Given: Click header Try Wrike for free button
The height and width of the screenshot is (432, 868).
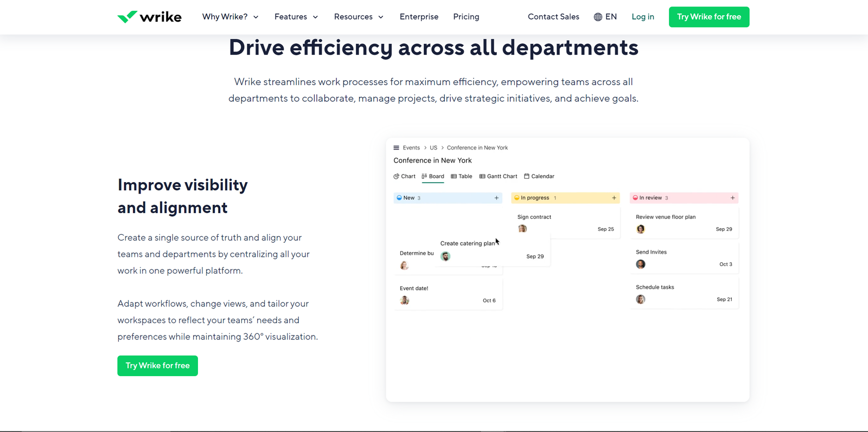Looking at the screenshot, I should coord(709,17).
